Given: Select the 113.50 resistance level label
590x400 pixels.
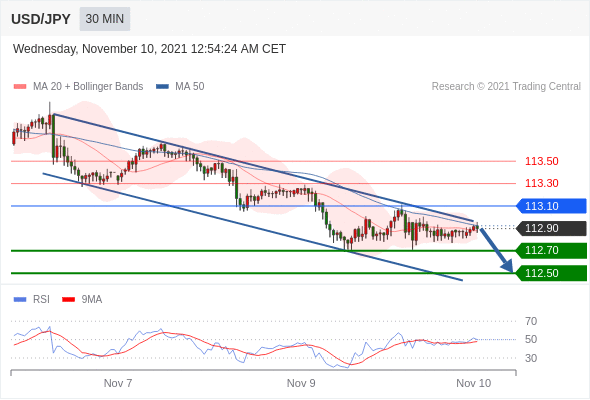Looking at the screenshot, I should (x=541, y=161).
